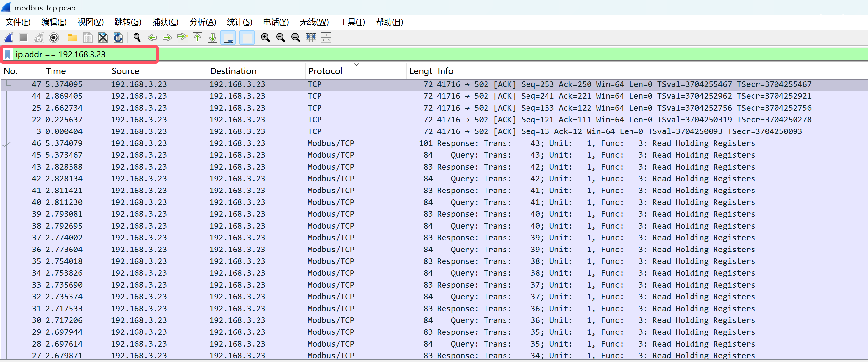Jump to first packet up-arrow icon
Image resolution: width=868 pixels, height=362 pixels.
click(x=197, y=38)
